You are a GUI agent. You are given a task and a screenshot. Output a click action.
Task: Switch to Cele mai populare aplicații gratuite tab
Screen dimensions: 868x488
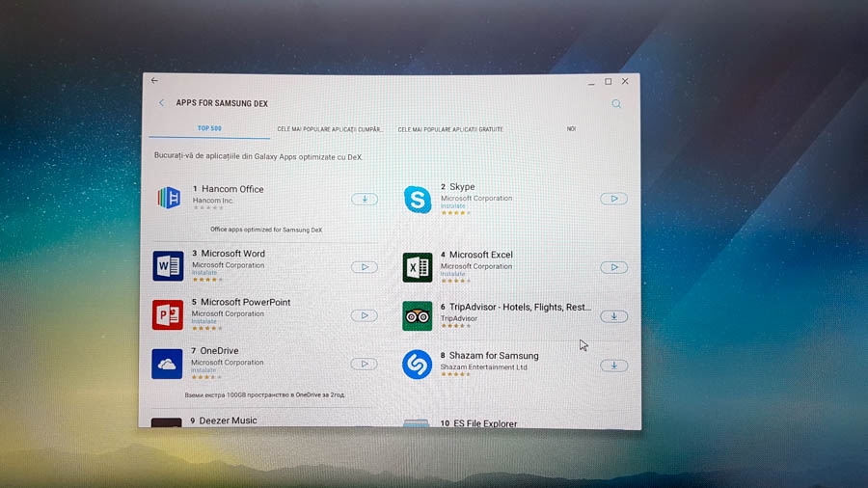click(x=450, y=129)
